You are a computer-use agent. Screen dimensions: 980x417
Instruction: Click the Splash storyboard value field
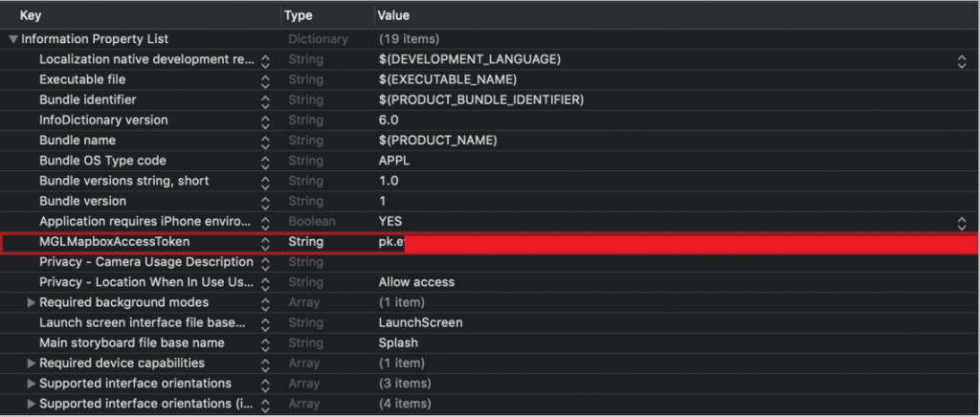398,342
